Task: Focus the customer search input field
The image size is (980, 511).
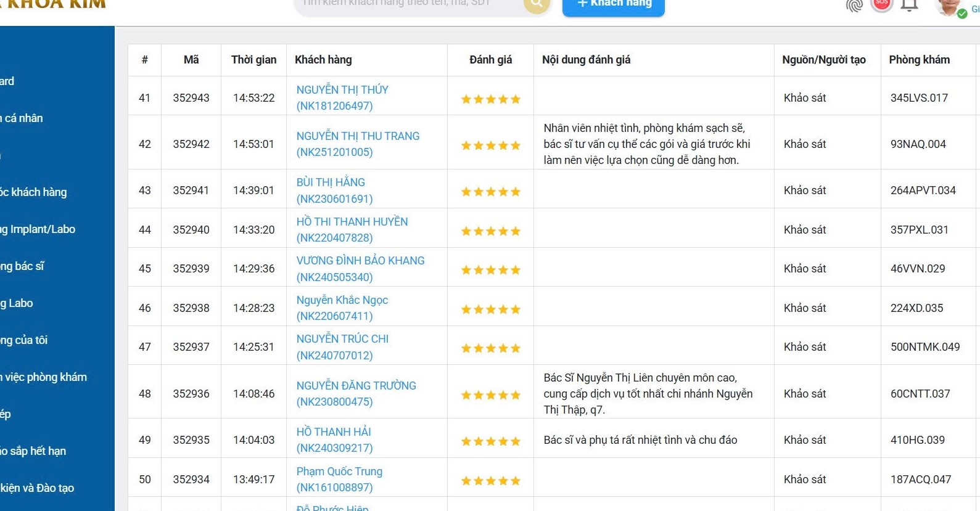Action: tap(407, 4)
